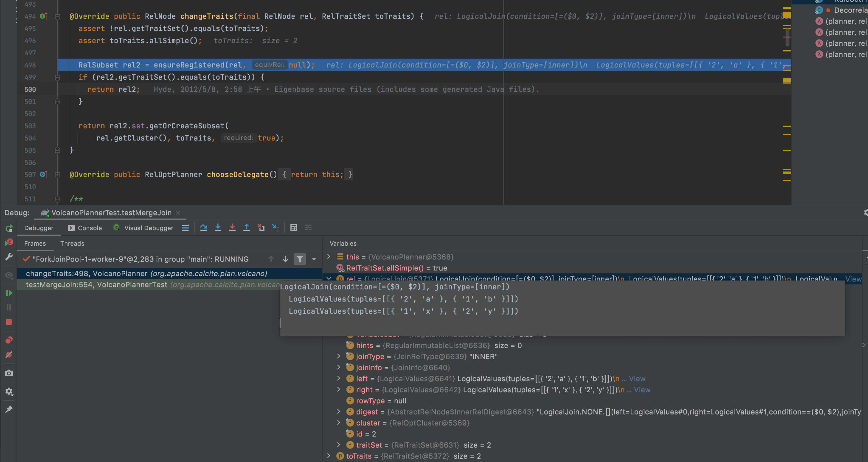The width and height of the screenshot is (868, 462).
Task: Expand the joinType field node
Action: point(339,356)
